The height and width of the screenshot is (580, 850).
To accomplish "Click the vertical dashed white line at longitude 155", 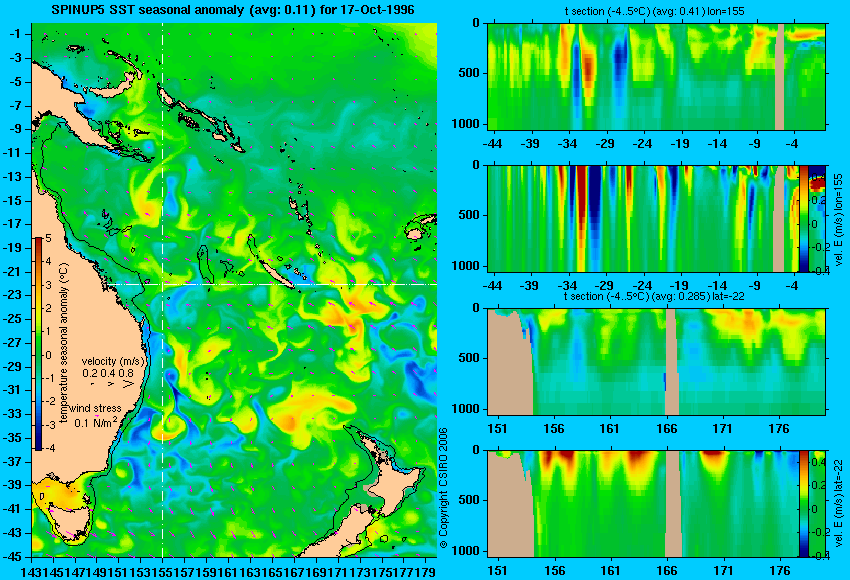I will [162, 290].
